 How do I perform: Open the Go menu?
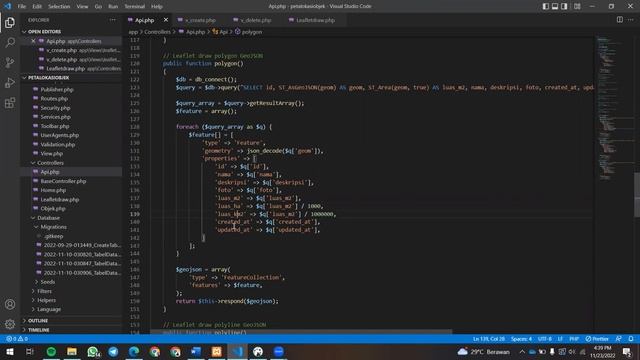click(x=98, y=7)
